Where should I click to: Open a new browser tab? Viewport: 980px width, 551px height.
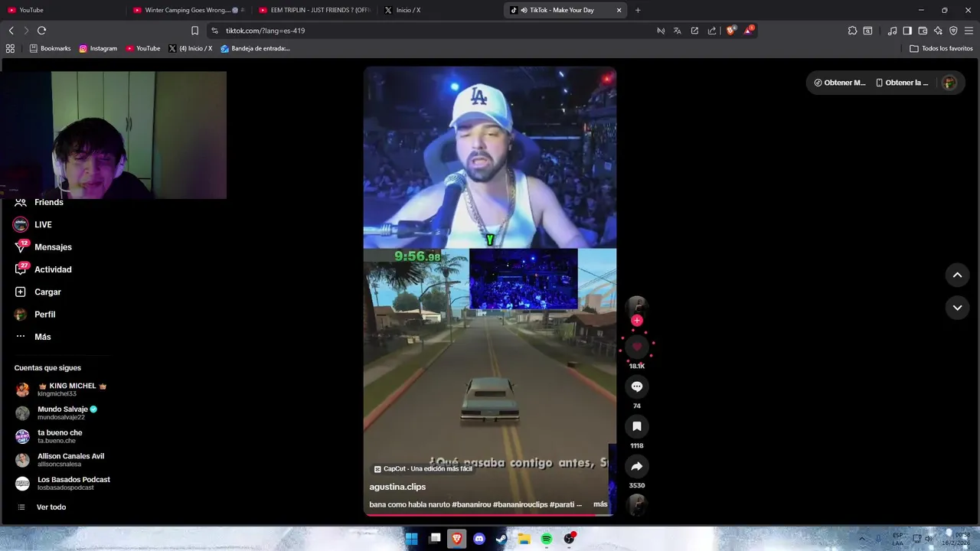(638, 10)
